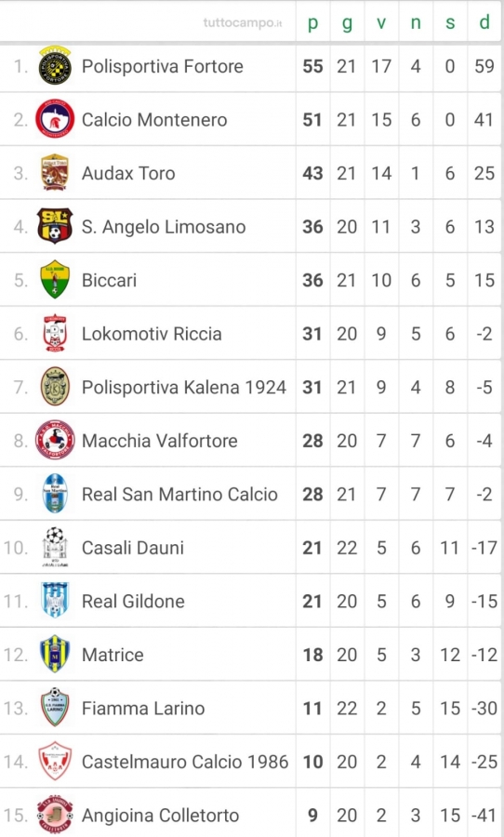Screen dimensions: 504x837
Task: Click the Polisportiva Fortore team crest
Action: [x=55, y=66]
